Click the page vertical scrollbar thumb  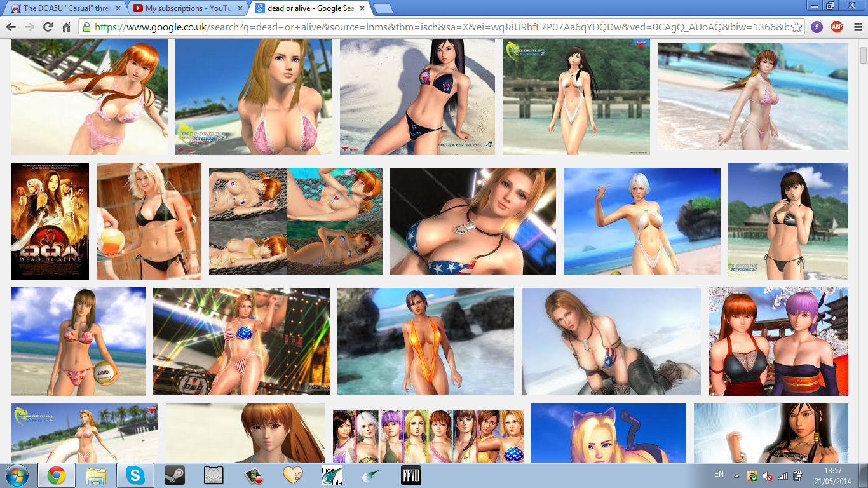863,55
